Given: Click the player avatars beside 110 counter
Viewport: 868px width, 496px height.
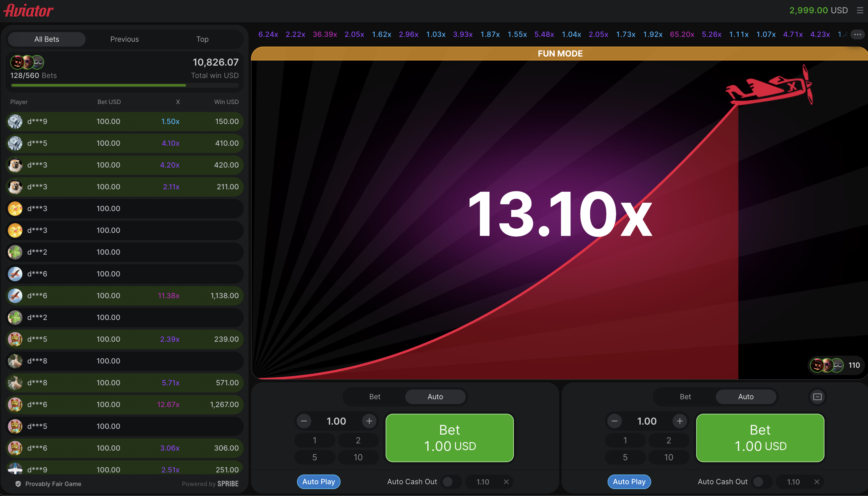Looking at the screenshot, I should click(x=827, y=365).
